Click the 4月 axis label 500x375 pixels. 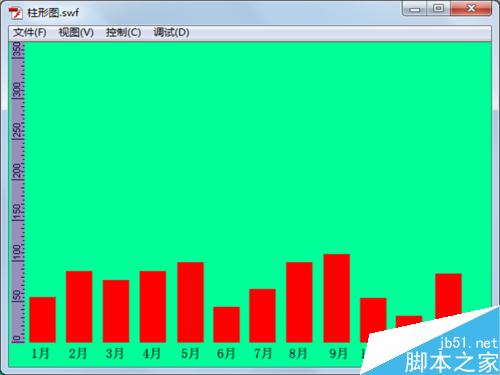152,353
